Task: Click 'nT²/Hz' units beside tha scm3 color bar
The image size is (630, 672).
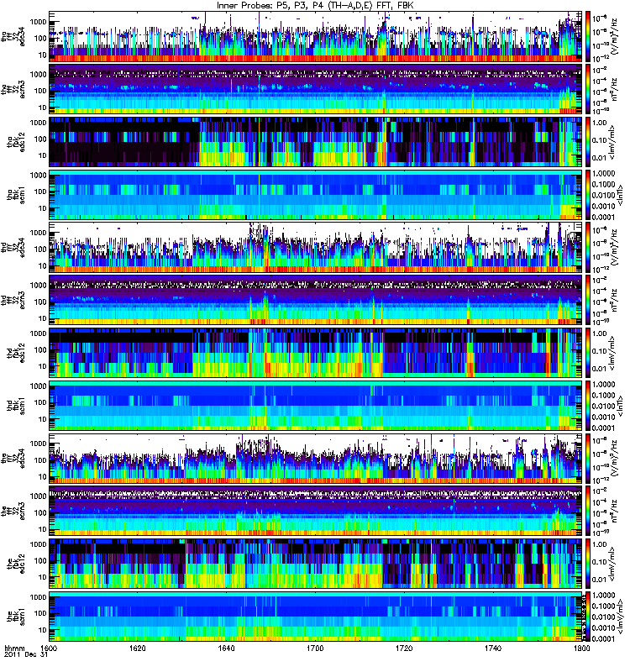Action: pyautogui.click(x=614, y=89)
